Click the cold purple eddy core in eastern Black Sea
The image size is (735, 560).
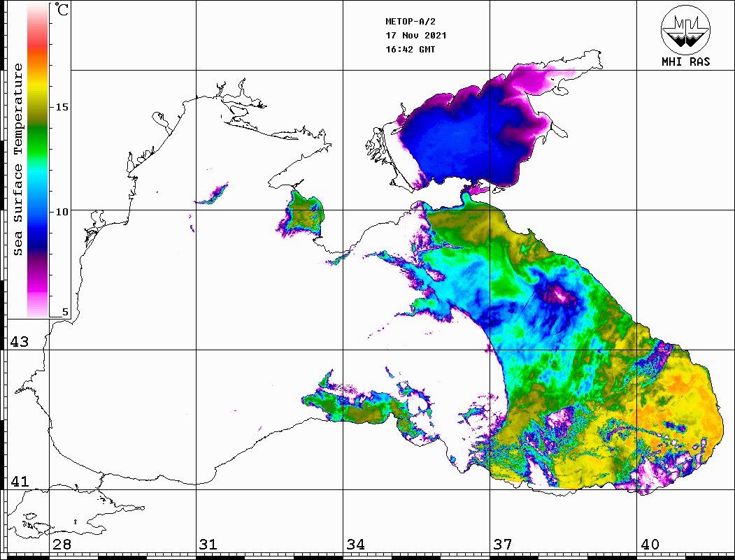click(x=559, y=295)
